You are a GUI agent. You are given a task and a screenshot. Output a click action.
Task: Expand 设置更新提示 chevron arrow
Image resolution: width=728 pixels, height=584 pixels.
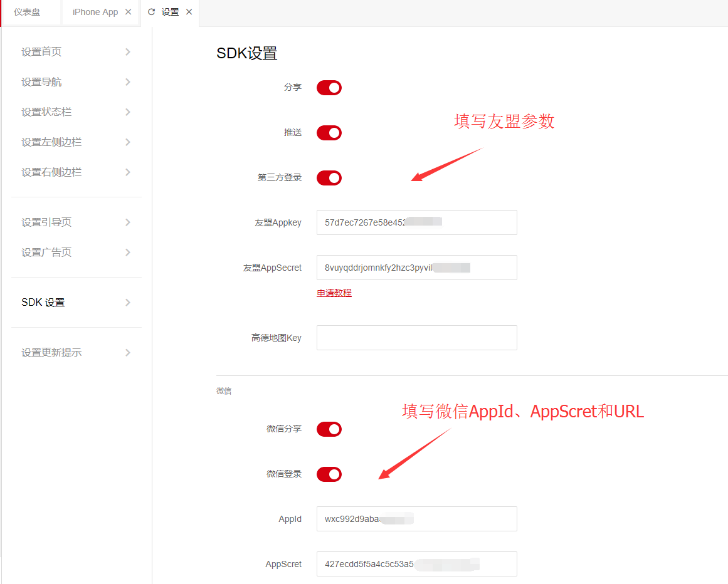pos(128,353)
